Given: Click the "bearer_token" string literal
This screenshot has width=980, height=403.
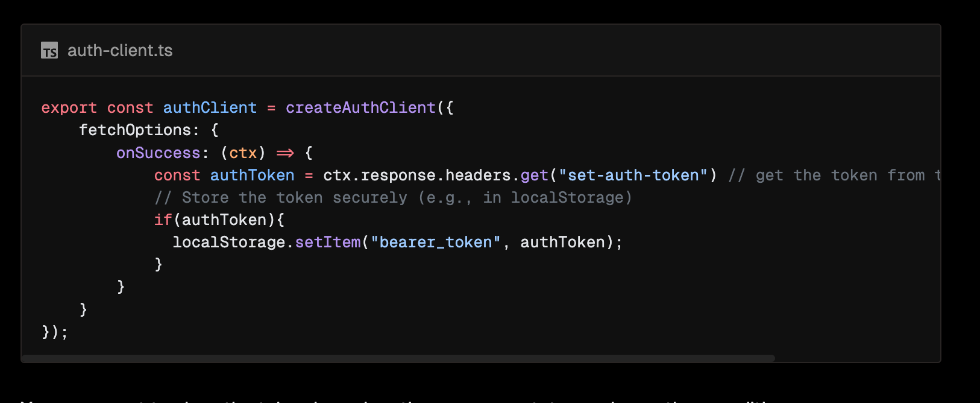Looking at the screenshot, I should coord(436,243).
